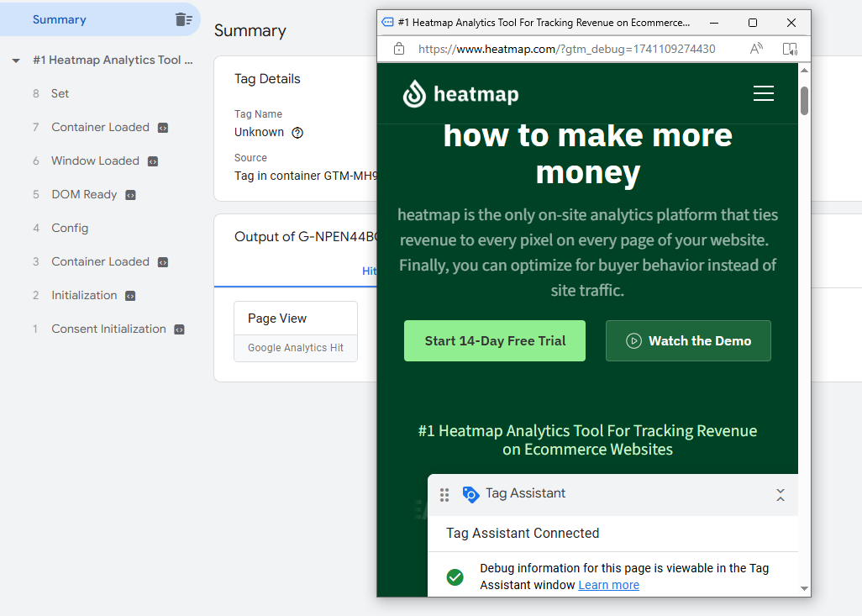The width and height of the screenshot is (862, 616).
Task: Collapse the Tag Assistant panel
Action: [x=781, y=494]
